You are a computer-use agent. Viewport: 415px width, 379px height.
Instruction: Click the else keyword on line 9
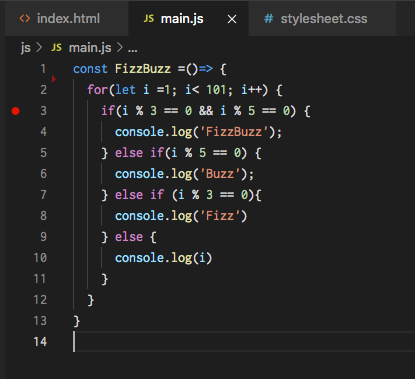129,237
